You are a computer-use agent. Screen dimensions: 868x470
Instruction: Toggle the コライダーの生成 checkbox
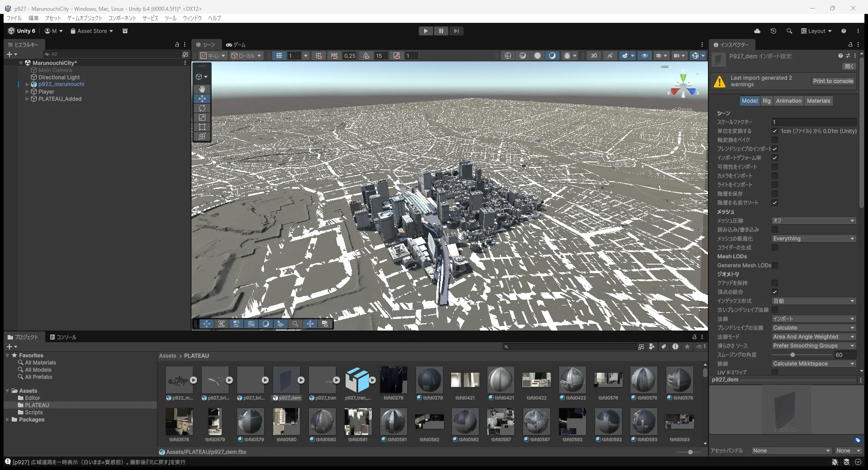point(775,248)
